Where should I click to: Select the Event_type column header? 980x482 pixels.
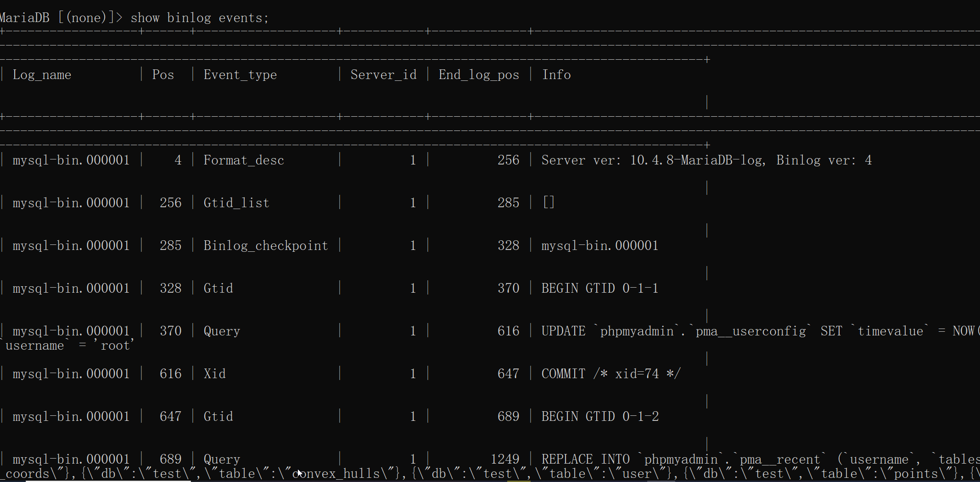240,74
